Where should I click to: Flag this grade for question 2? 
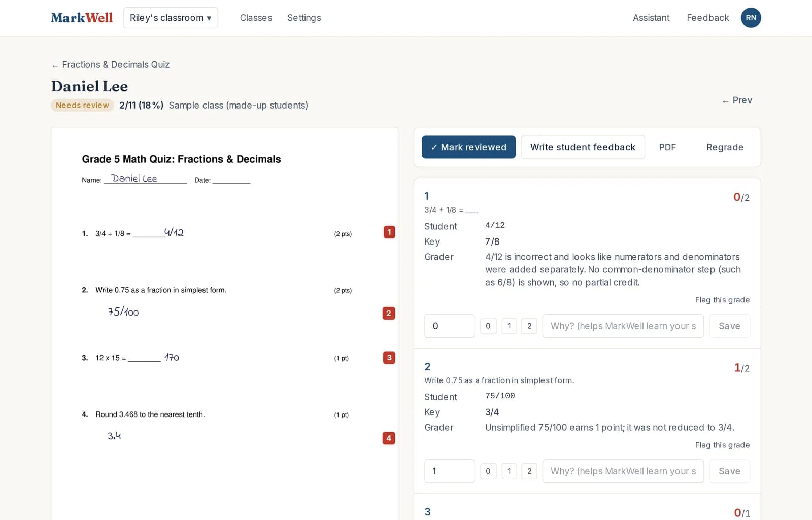(x=722, y=445)
